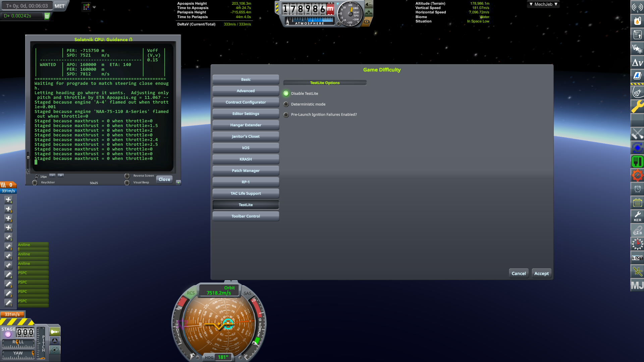Open the CommNet signal strength icon
Screen dimensions: 644x362
tap(637, 7)
